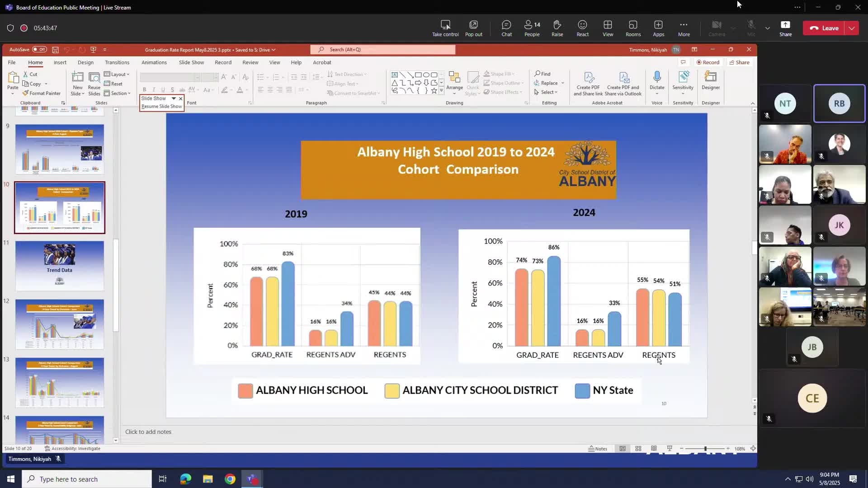This screenshot has width=868, height=488.
Task: Click Resume Slide Show
Action: point(161,107)
